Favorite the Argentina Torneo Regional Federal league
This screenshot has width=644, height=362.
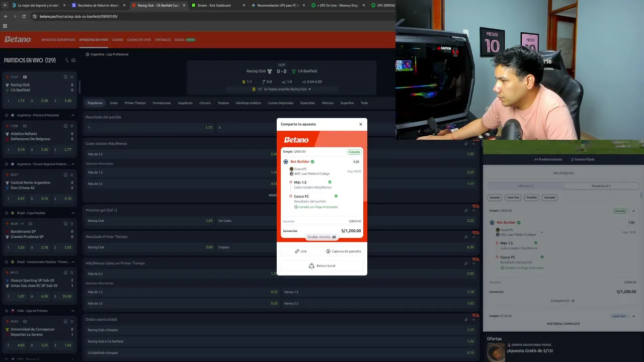(7, 164)
